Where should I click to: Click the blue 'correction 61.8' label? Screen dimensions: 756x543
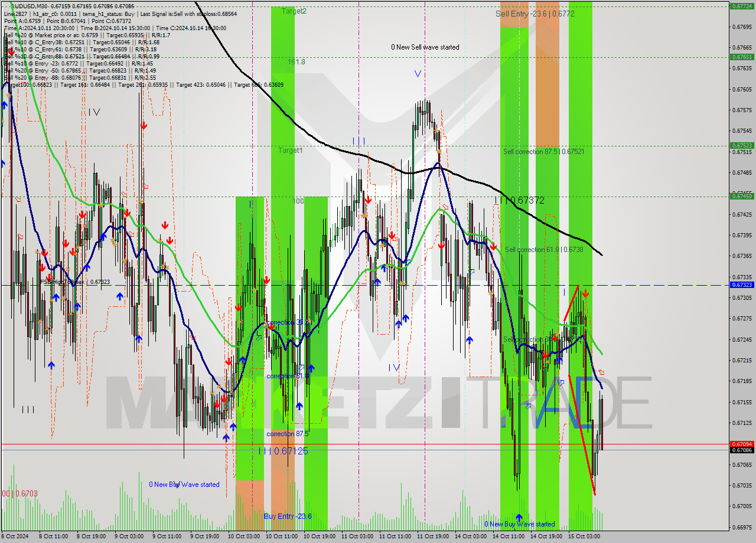coord(288,376)
